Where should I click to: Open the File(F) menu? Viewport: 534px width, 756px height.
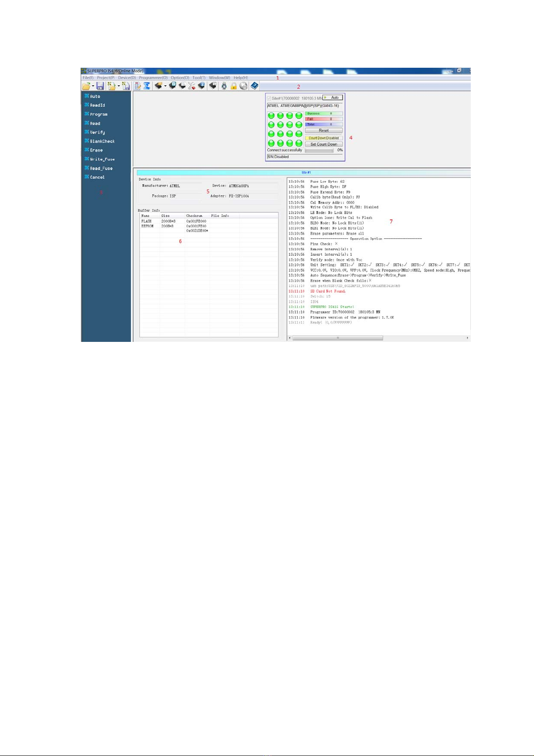point(88,78)
